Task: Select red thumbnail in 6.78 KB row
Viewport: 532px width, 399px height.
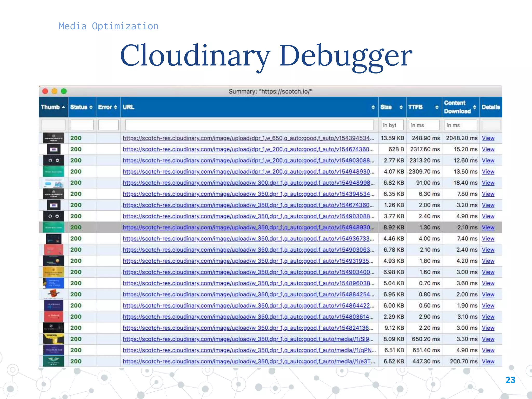Action: pyautogui.click(x=54, y=250)
